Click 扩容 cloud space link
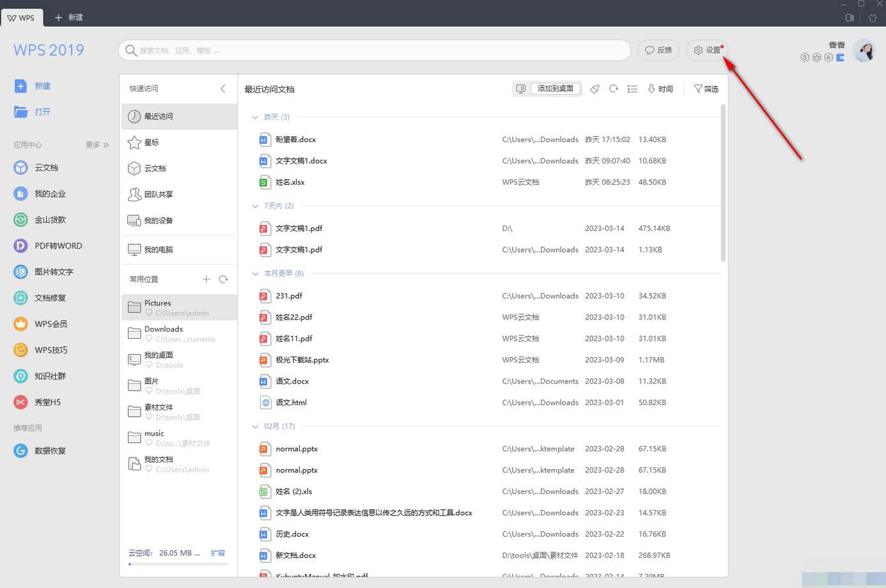This screenshot has height=588, width=886. pyautogui.click(x=218, y=553)
